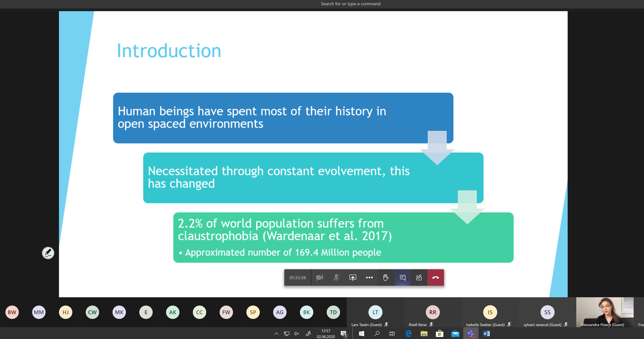Toggle the camera on in meeting controls
The image size is (644, 339).
(320, 278)
